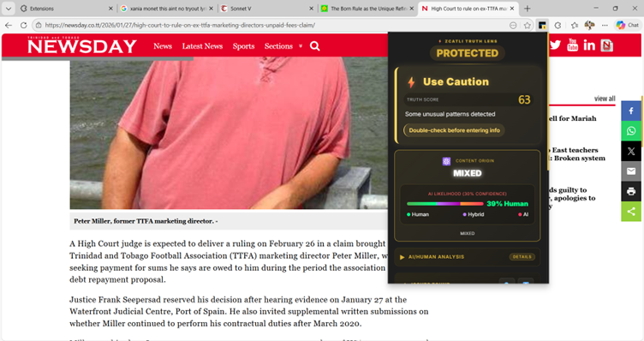Click the zoom indicator icon in address bar
The image size is (644, 341).
click(513, 25)
